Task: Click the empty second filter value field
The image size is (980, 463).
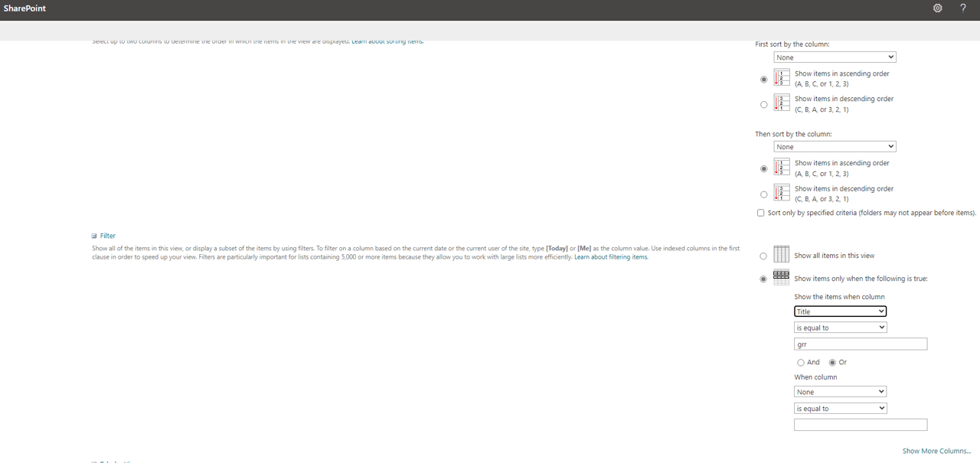Action: (x=861, y=425)
